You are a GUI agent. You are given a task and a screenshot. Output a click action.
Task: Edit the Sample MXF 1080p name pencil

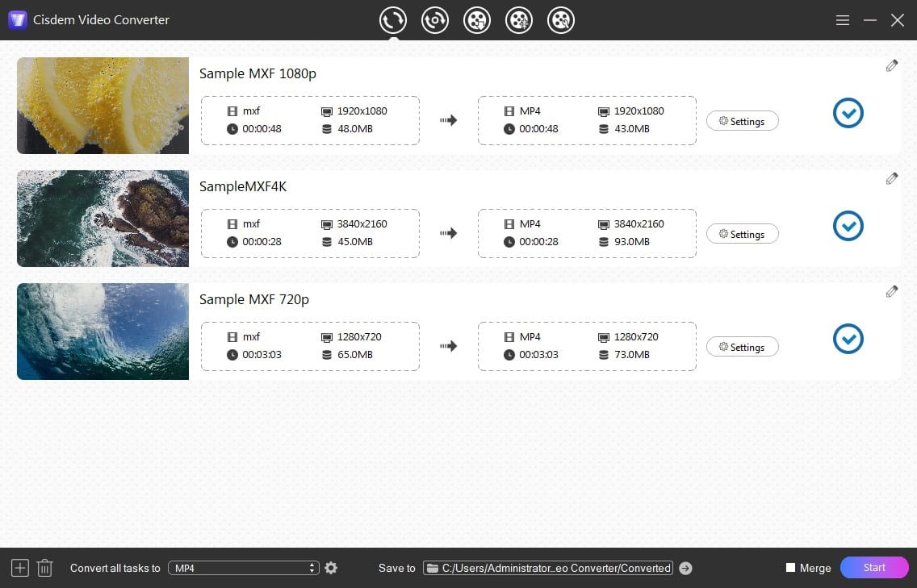click(891, 66)
